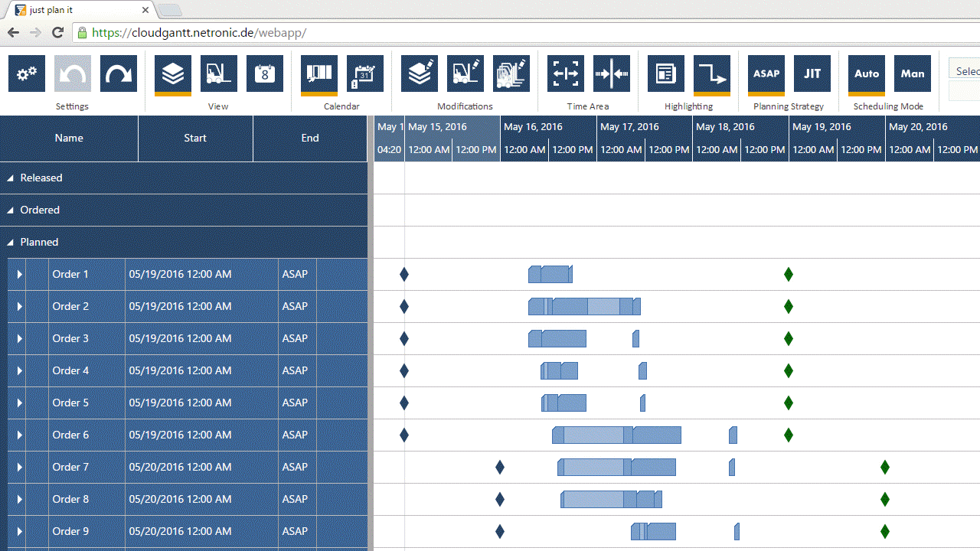
Task: Enable the JIT planning strategy
Action: (812, 74)
